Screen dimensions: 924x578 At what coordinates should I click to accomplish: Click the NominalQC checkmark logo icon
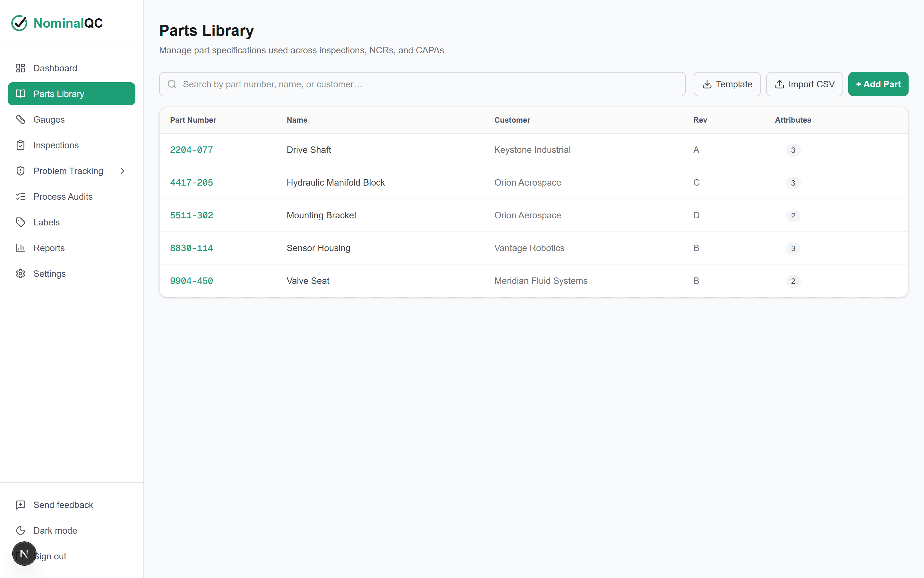(19, 23)
